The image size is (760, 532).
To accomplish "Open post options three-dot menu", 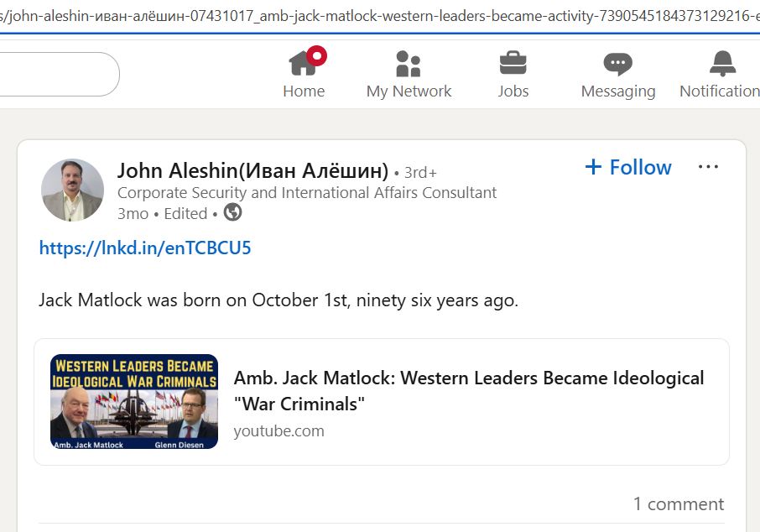I will tap(708, 167).
